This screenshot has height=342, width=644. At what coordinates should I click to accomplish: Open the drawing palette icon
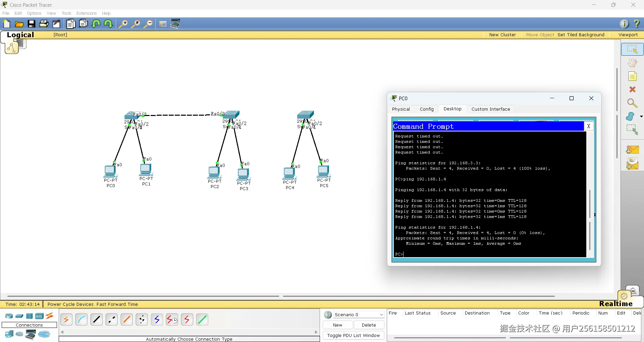[163, 24]
